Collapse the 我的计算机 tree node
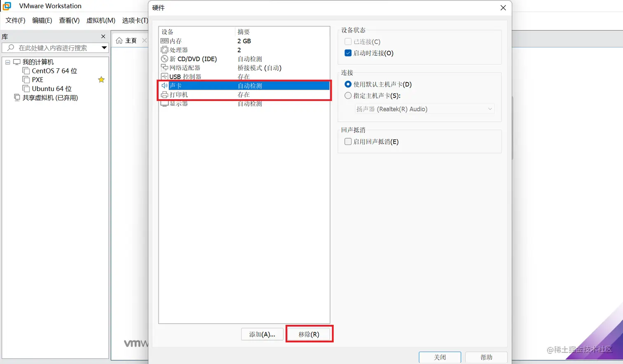Screen dimensions: 623x364 [7, 62]
